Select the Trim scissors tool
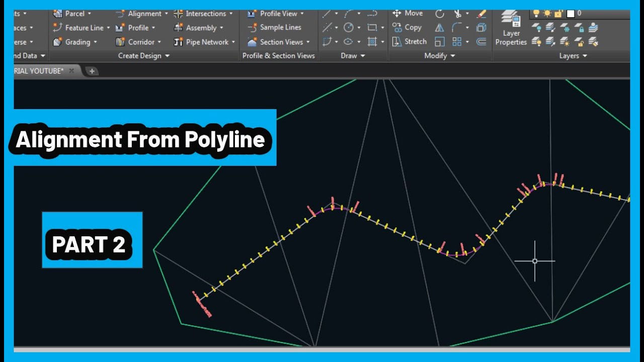 pyautogui.click(x=457, y=14)
